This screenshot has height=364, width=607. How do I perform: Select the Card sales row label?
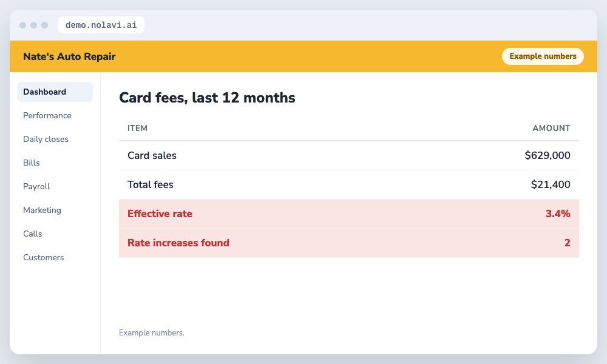pos(152,155)
